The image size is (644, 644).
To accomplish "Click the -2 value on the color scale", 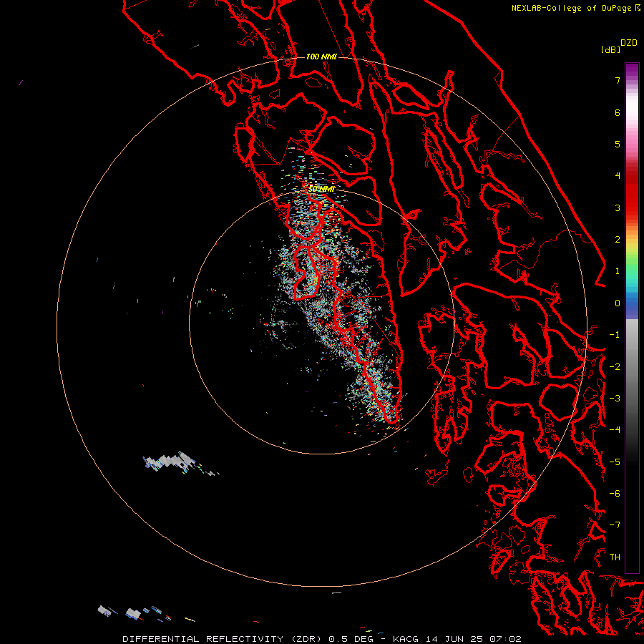I will pyautogui.click(x=615, y=367).
